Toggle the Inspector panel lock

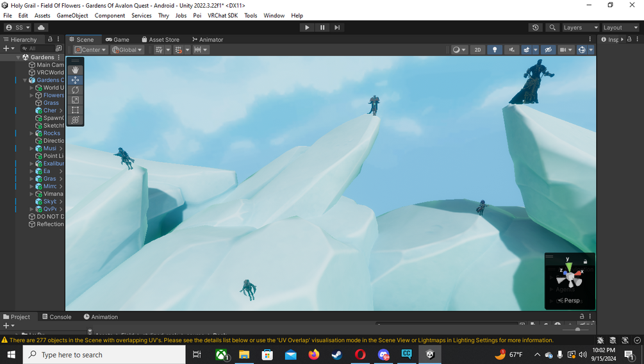coord(629,39)
